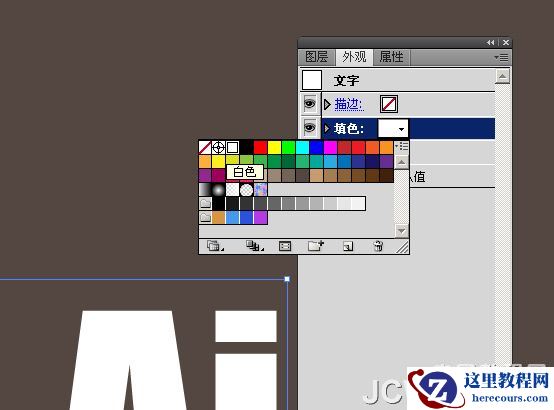The image size is (554, 410).
Task: Open the color group folder beside orange swatch
Action: [205, 217]
